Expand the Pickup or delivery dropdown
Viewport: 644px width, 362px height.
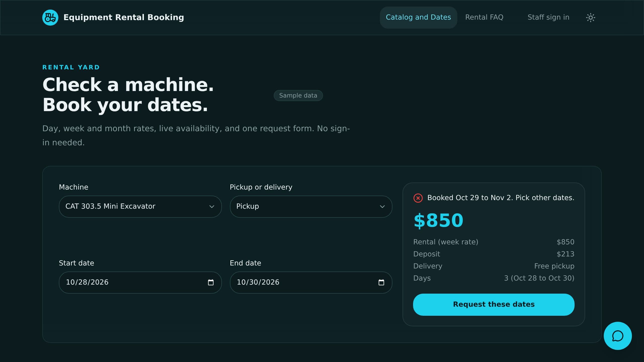click(x=311, y=207)
